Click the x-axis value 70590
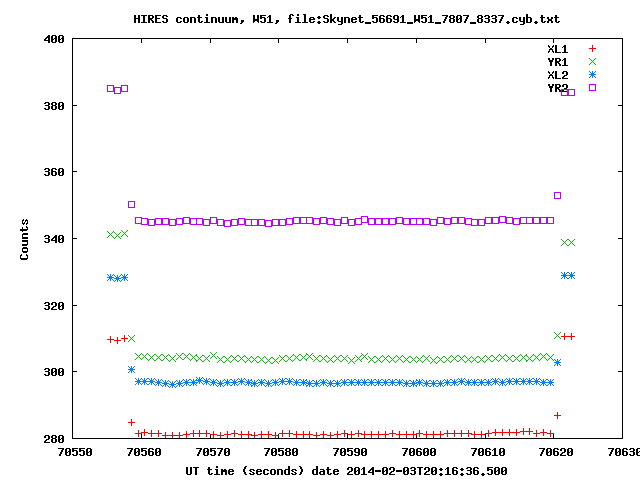Image resolution: width=640 pixels, height=480 pixels. coord(350,452)
